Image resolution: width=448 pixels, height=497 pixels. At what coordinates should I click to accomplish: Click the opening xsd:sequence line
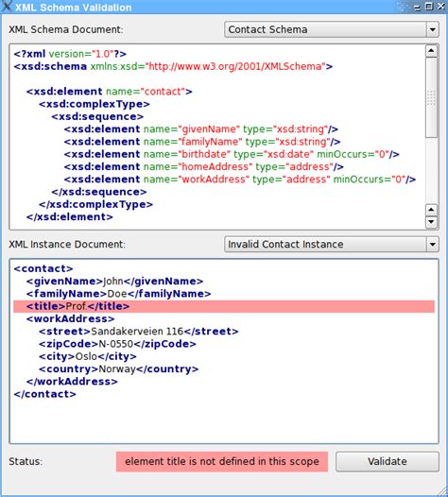[x=97, y=116]
